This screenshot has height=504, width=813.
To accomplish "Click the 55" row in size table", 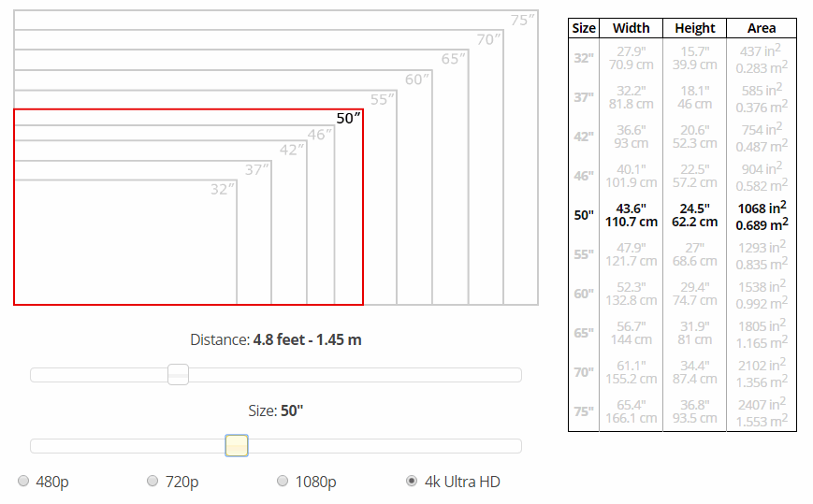I will (x=584, y=254).
